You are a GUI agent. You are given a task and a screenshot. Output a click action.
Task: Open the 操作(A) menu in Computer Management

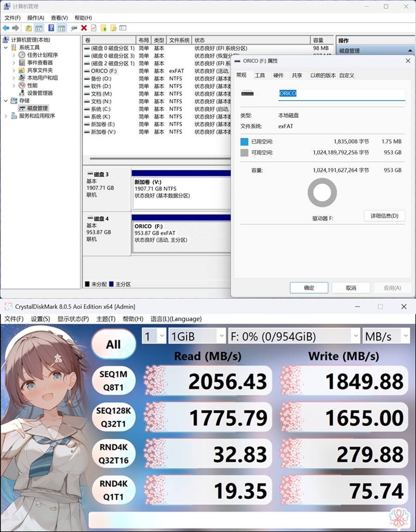[36, 18]
